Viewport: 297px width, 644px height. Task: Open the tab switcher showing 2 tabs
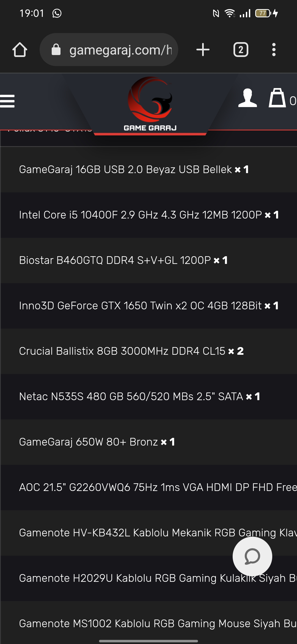(241, 50)
